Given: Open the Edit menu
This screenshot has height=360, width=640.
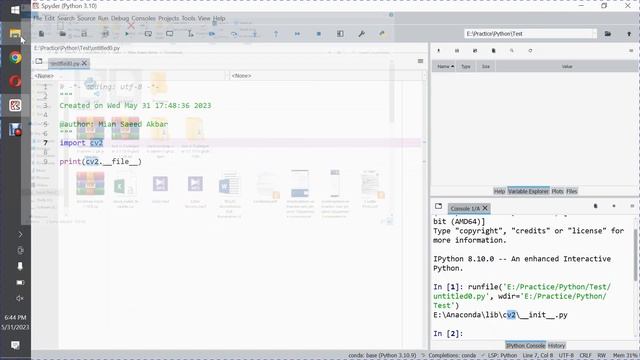Looking at the screenshot, I should tap(49, 18).
